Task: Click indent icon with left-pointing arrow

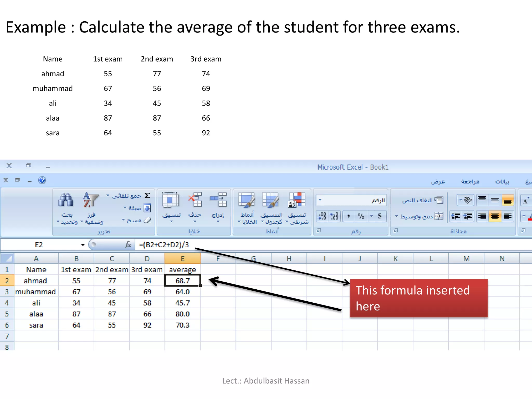Action: pos(468,216)
